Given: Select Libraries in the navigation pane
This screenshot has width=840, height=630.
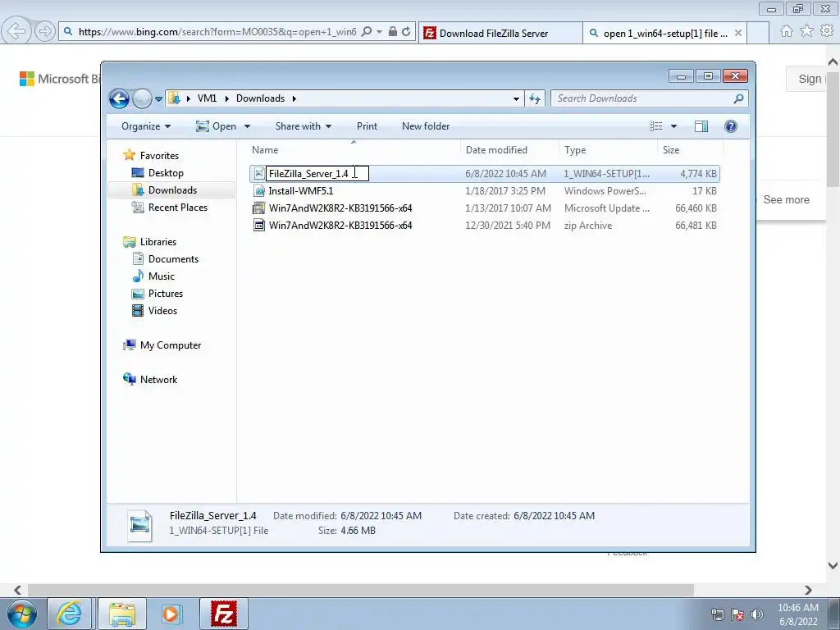Looking at the screenshot, I should click(x=158, y=242).
